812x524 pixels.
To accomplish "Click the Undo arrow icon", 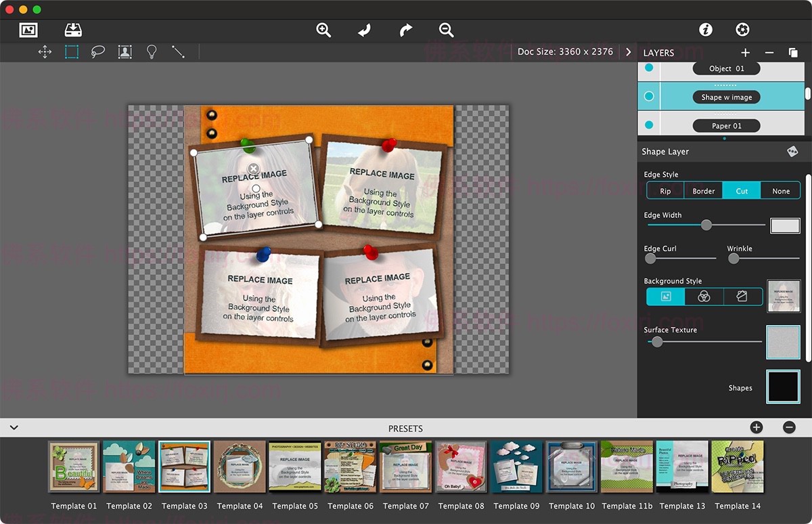I will pyautogui.click(x=364, y=30).
